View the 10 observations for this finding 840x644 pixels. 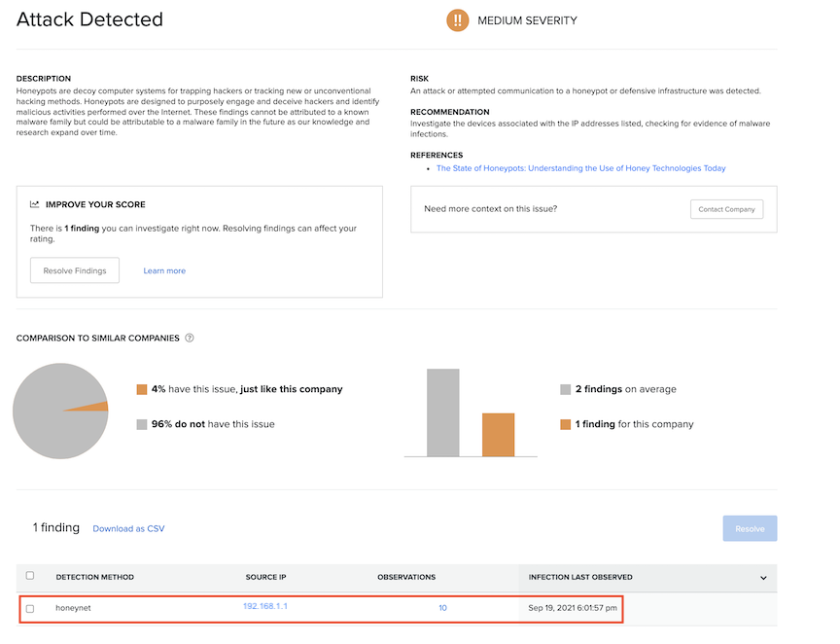pyautogui.click(x=442, y=607)
